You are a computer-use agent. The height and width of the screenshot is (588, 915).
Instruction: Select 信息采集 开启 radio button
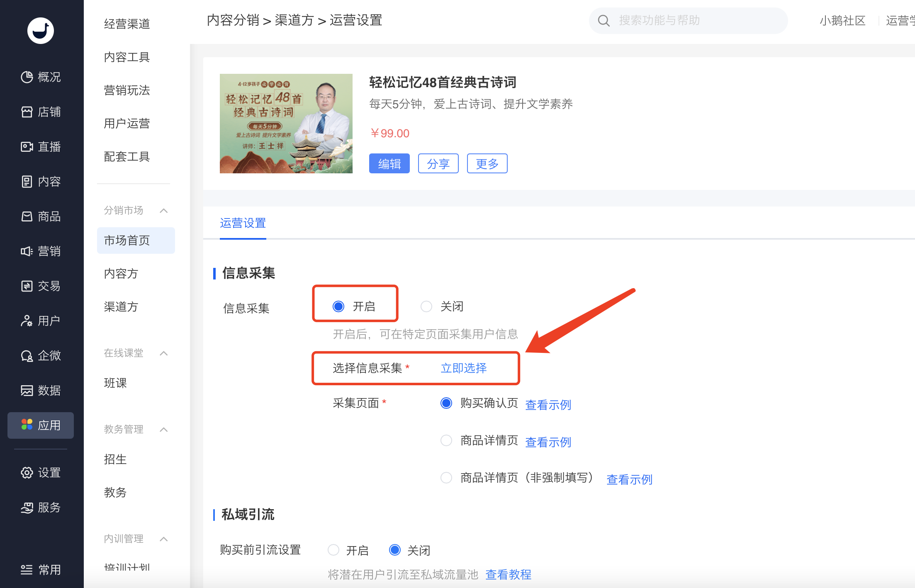click(338, 306)
